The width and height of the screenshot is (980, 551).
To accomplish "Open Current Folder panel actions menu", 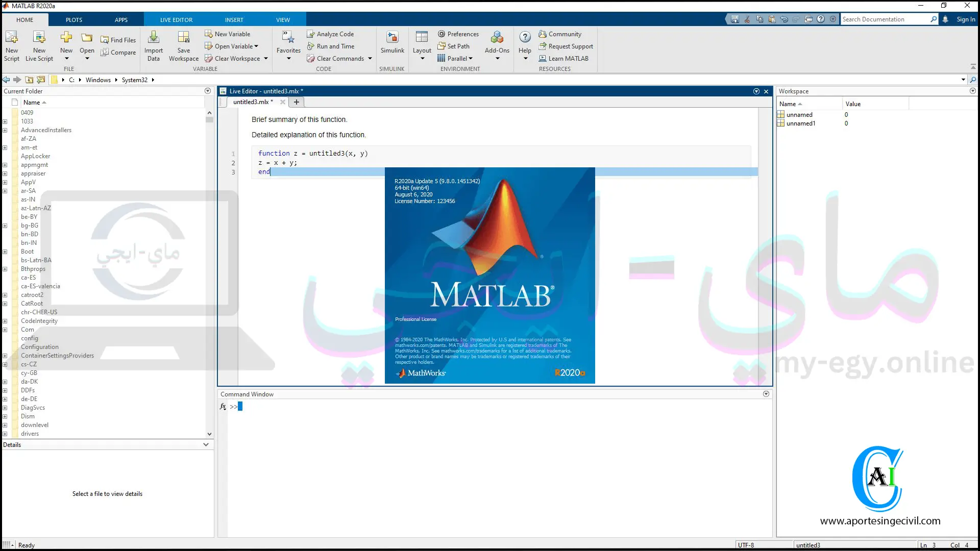I will [x=208, y=91].
